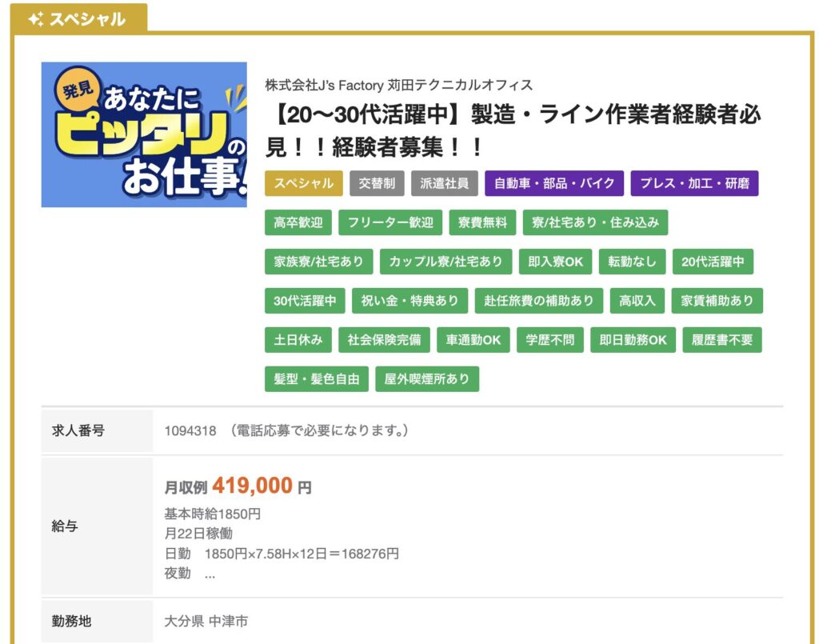Select the 土日休み tag
This screenshot has width=819, height=644.
coord(298,339)
